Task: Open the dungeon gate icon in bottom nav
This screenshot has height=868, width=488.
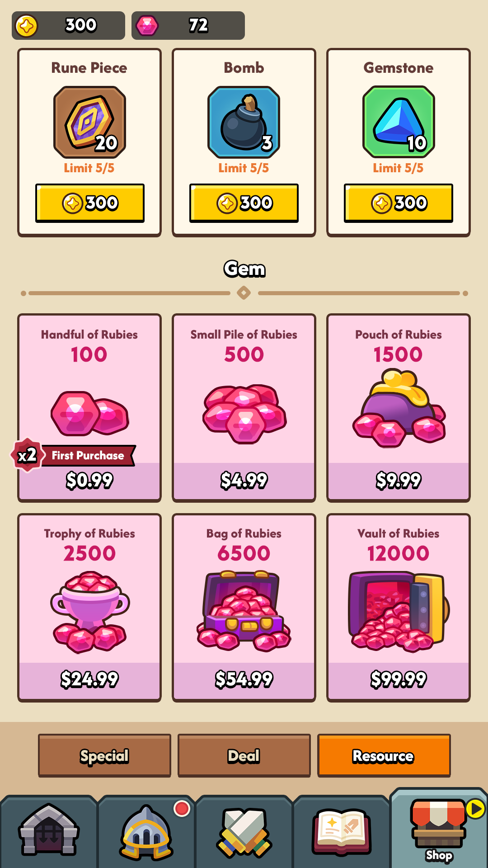Action: pos(49,831)
